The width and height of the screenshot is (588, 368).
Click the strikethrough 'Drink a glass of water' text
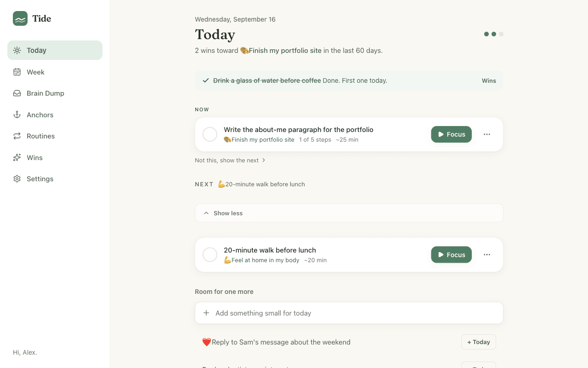pos(267,80)
